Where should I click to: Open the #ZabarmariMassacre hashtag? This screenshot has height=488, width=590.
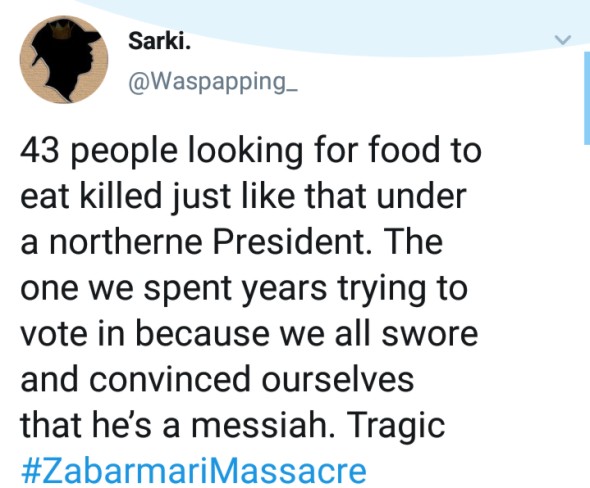(193, 470)
